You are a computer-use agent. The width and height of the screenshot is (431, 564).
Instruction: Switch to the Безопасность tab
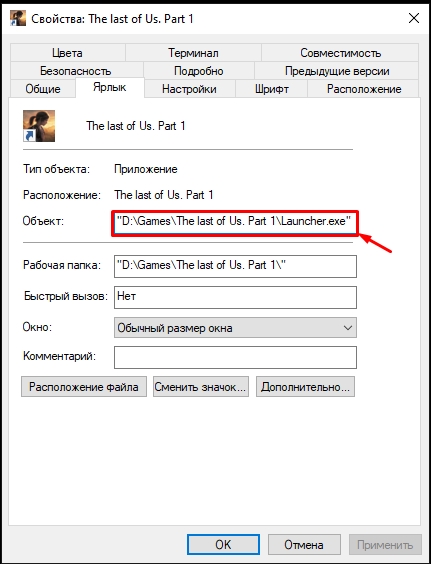tap(77, 70)
